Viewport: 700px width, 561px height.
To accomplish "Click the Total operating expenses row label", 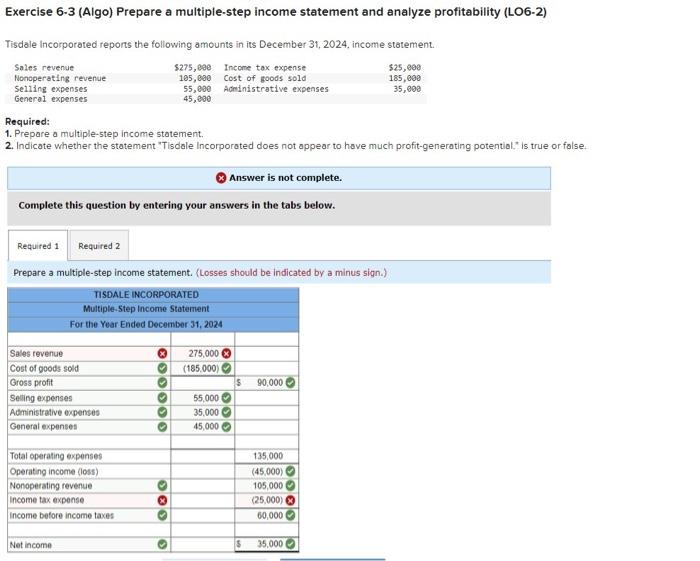I will (56, 456).
